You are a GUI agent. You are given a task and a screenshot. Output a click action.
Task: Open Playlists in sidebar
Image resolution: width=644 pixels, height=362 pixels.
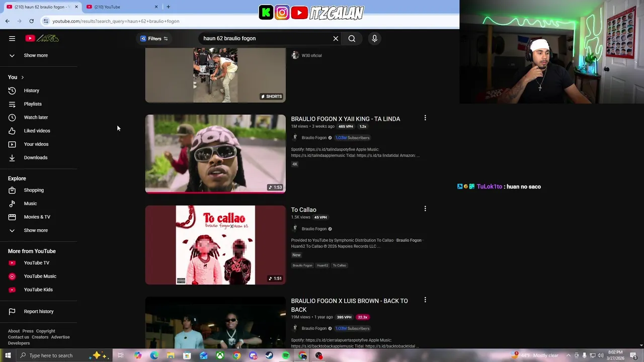33,104
